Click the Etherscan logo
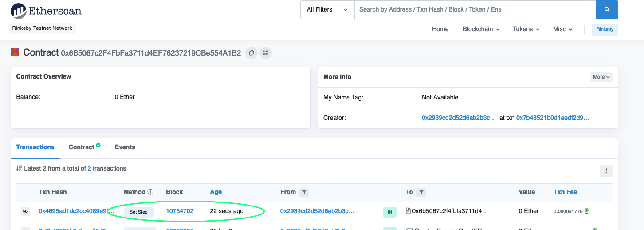The width and height of the screenshot is (644, 230). [46, 11]
